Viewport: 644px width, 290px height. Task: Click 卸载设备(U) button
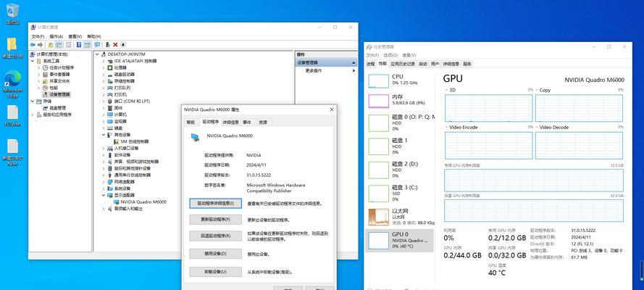(216, 272)
